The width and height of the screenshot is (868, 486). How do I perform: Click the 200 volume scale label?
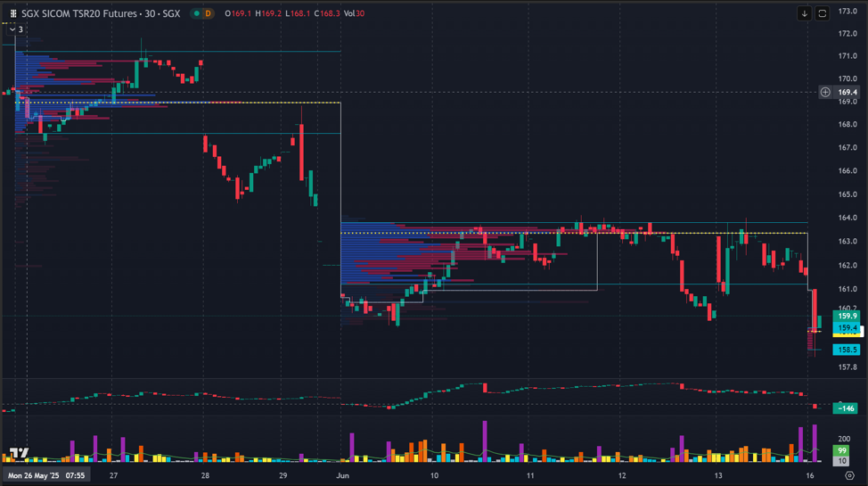point(844,439)
